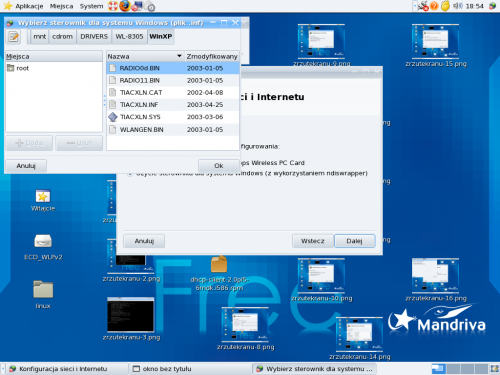
Task: Open Aplikacje menu
Action: tap(29, 6)
